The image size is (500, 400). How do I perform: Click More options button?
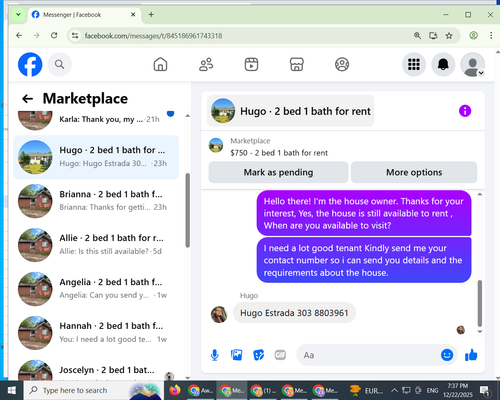tap(414, 172)
